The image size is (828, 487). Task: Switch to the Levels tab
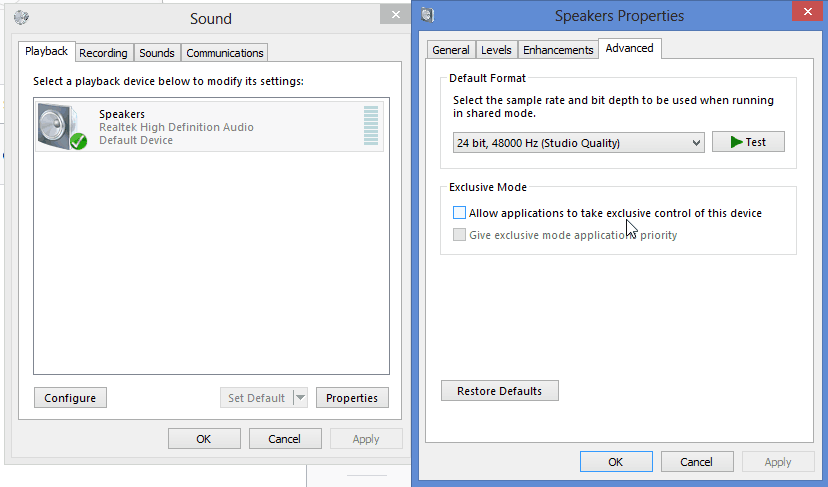[x=496, y=50]
